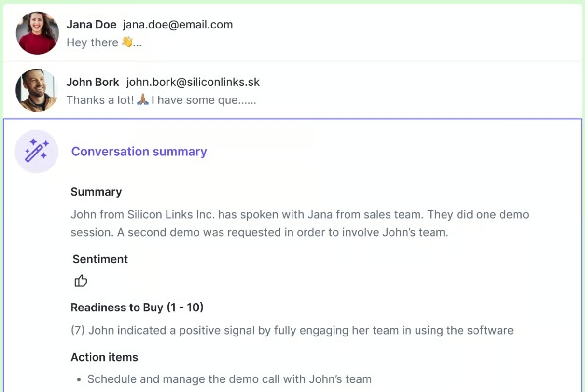This screenshot has height=392, width=585.
Task: Click the Summary section heading
Action: tap(96, 192)
